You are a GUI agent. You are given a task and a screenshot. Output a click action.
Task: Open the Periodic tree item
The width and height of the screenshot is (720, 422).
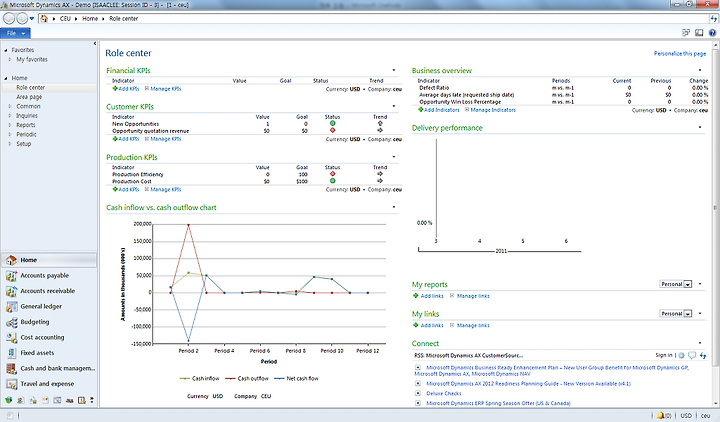point(26,135)
